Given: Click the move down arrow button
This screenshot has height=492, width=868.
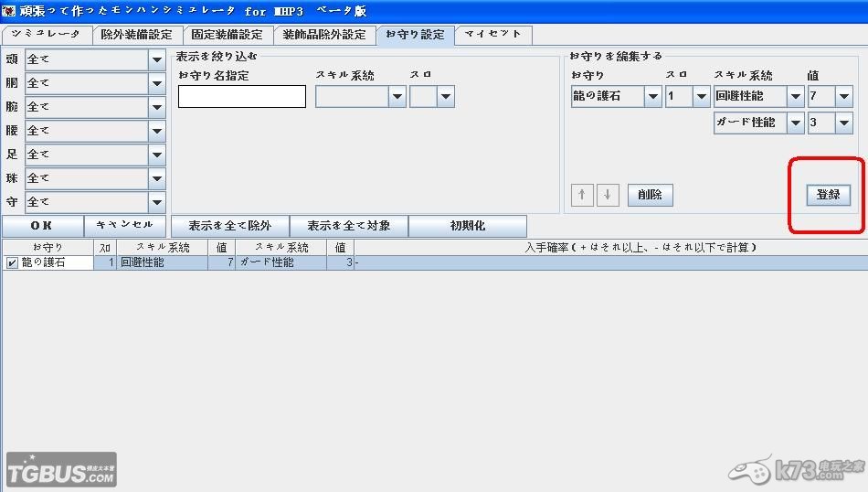Looking at the screenshot, I should 608,195.
